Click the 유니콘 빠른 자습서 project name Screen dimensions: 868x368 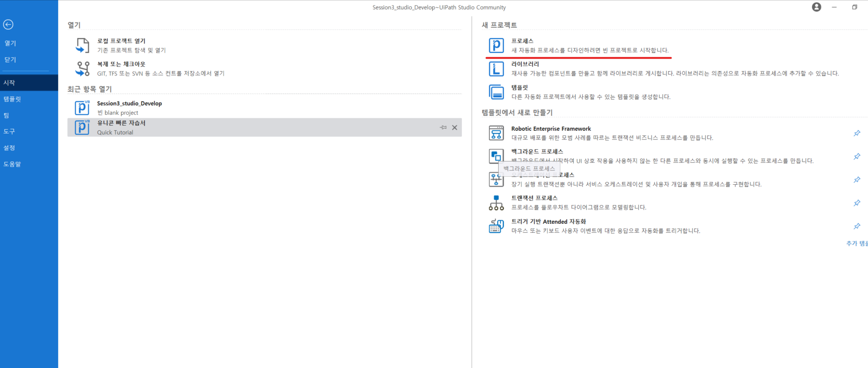(x=121, y=123)
